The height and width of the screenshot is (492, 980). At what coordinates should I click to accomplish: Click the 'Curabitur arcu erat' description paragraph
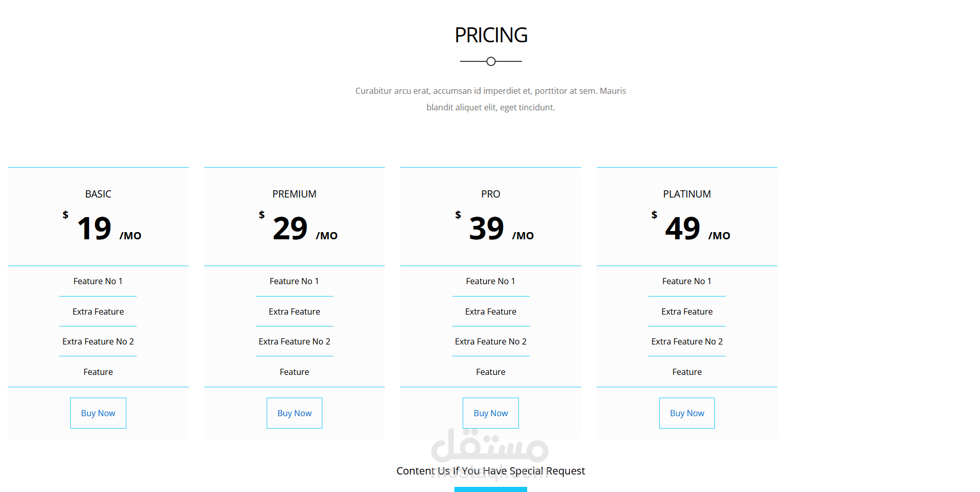[491, 99]
